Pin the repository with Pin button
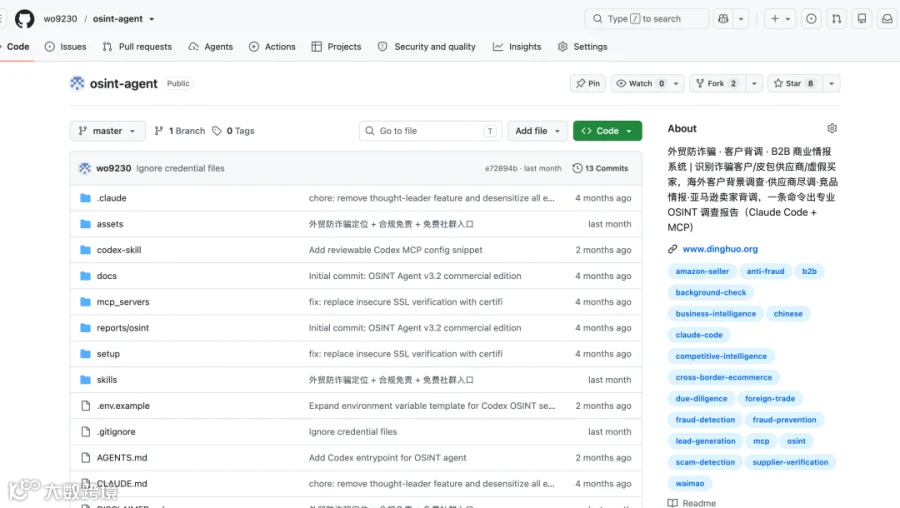 pyautogui.click(x=588, y=83)
